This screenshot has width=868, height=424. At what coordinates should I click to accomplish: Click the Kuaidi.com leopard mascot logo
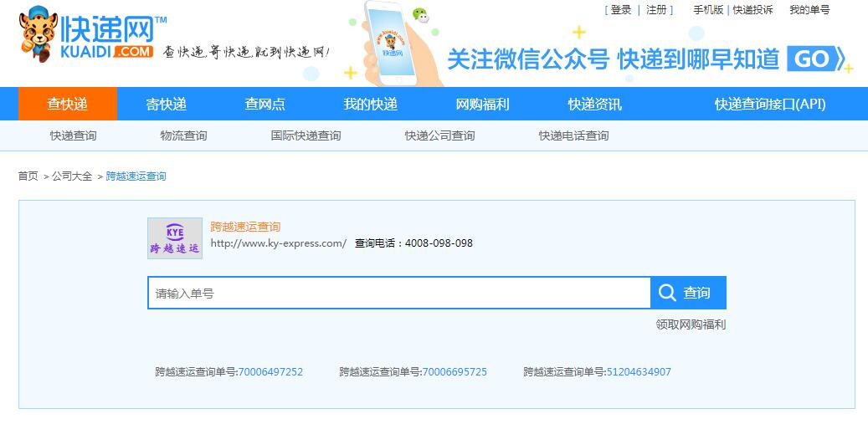(38, 33)
